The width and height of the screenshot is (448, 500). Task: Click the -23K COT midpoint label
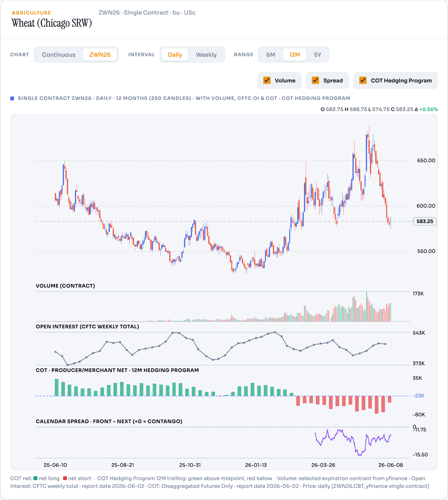coord(419,396)
